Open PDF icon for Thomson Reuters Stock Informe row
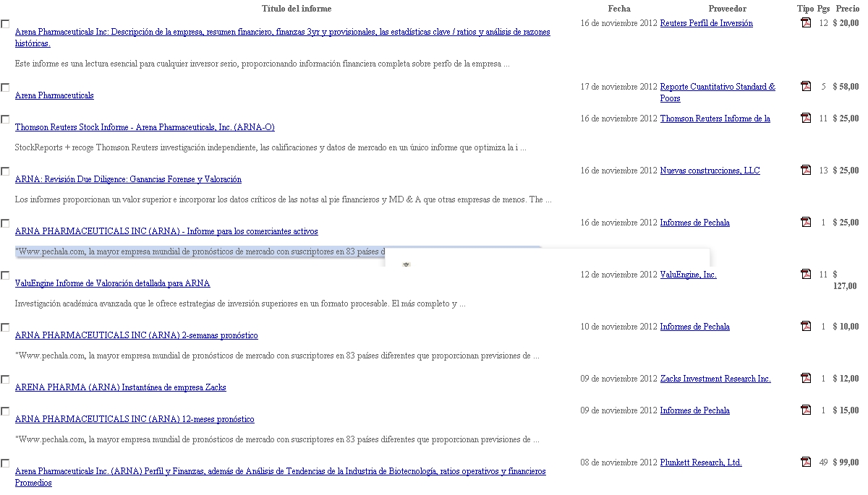868x495 pixels. [806, 118]
